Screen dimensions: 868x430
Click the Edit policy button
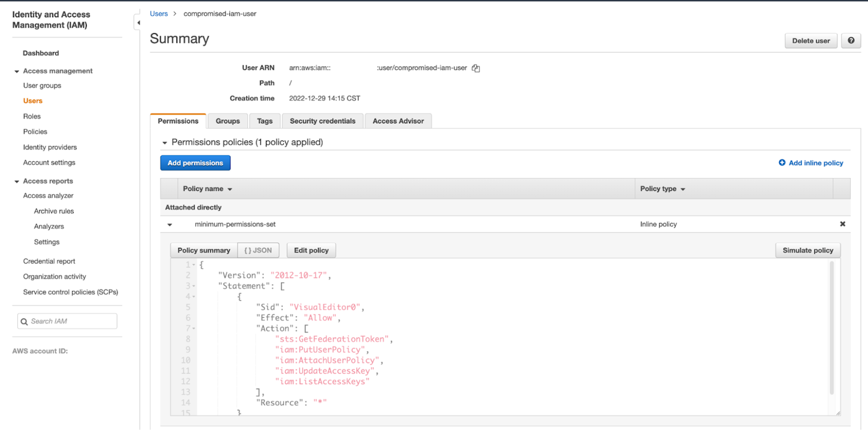pos(311,250)
